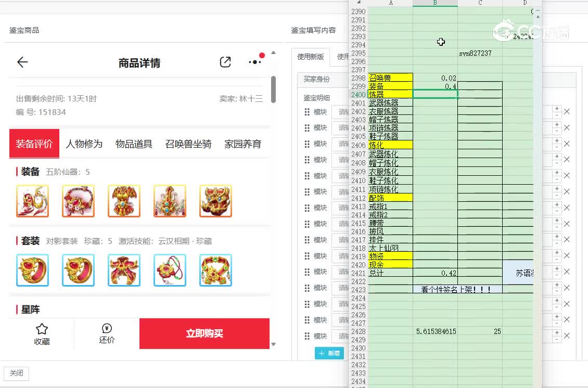Image resolution: width=588 pixels, height=388 pixels.
Task: Click the yellow 装备 cell in the spreadsheet
Action: point(390,86)
